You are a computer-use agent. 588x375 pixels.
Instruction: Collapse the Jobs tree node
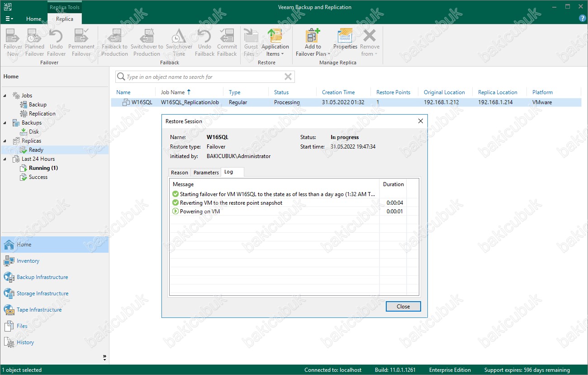(5, 96)
